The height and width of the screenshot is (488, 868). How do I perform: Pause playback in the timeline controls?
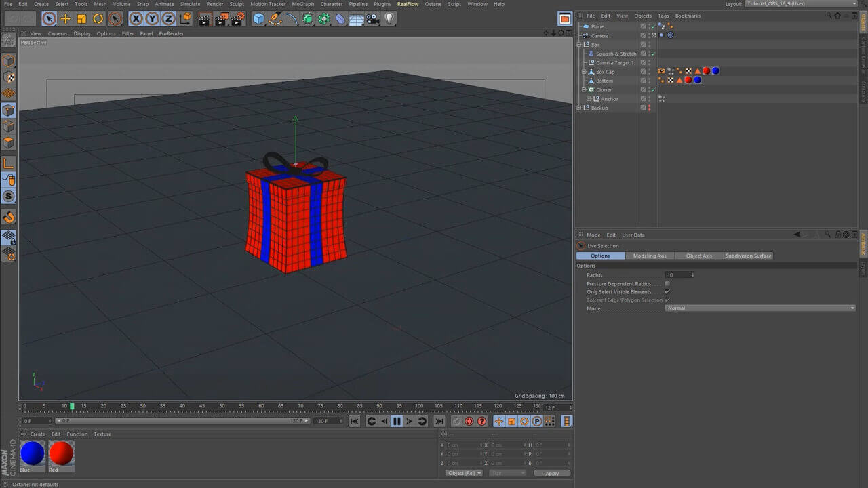pos(397,421)
